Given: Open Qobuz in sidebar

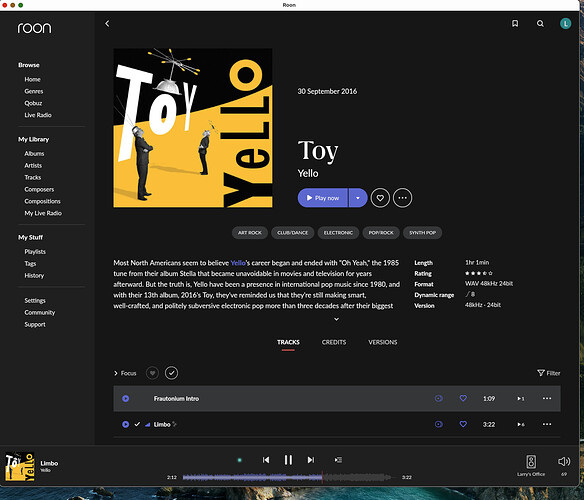Looking at the screenshot, I should [33, 103].
